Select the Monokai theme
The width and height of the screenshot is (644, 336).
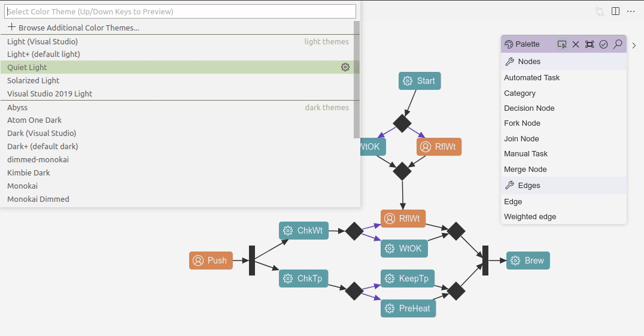[x=23, y=186]
